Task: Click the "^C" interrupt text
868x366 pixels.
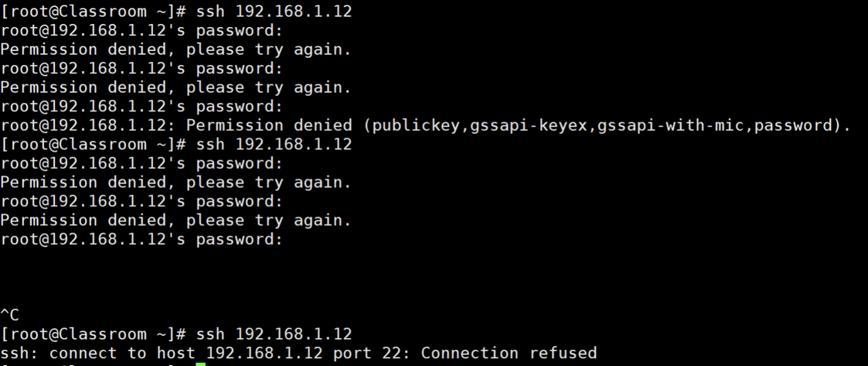Action: [10, 315]
